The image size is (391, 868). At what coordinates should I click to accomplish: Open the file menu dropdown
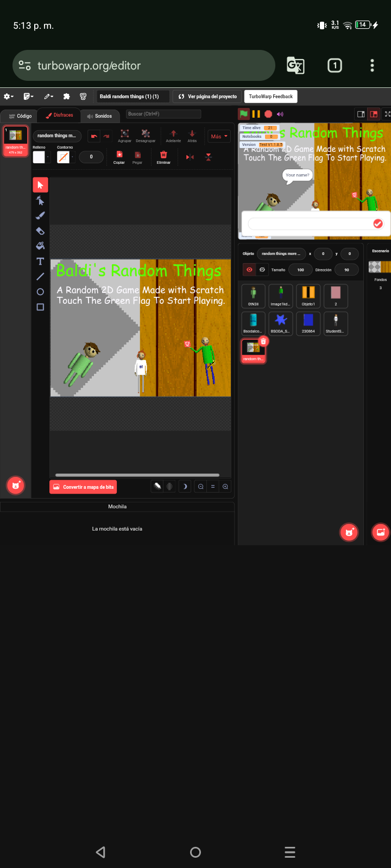click(x=28, y=97)
